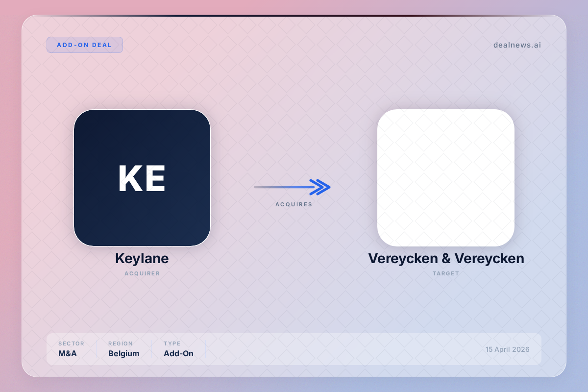588x392 pixels.
Task: Click the TARGET label under Vereycken
Action: (x=446, y=273)
